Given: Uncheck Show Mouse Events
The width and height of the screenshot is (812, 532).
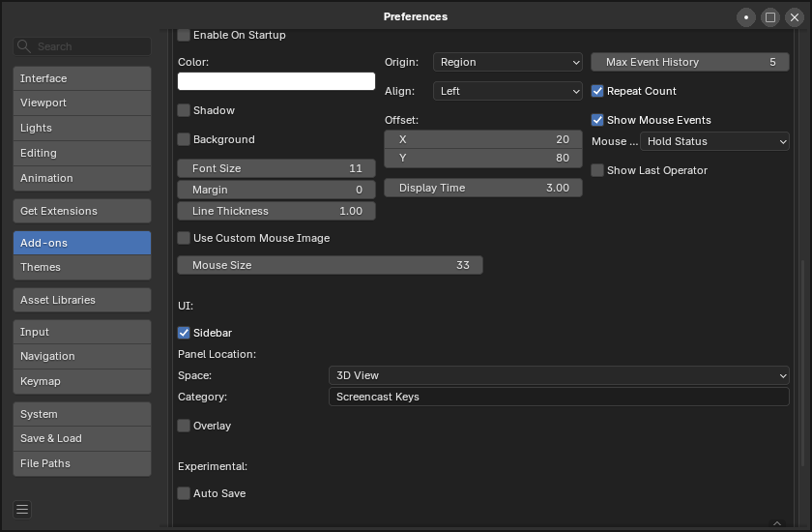Looking at the screenshot, I should click(x=597, y=120).
